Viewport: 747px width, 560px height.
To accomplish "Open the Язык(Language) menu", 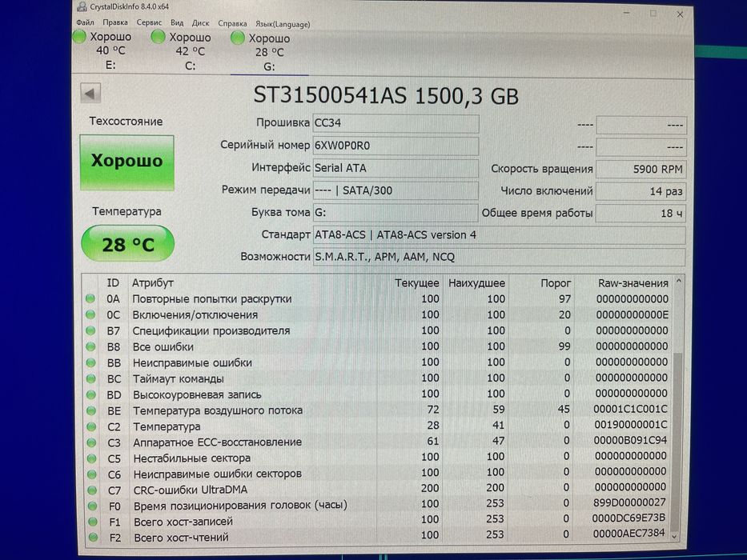I will (283, 24).
